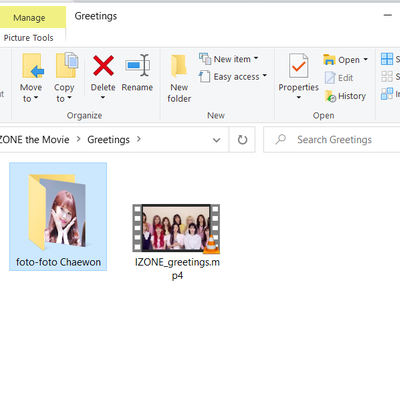The height and width of the screenshot is (400, 400).
Task: Go to the IZONE the Movie breadcrumb
Action: [34, 139]
